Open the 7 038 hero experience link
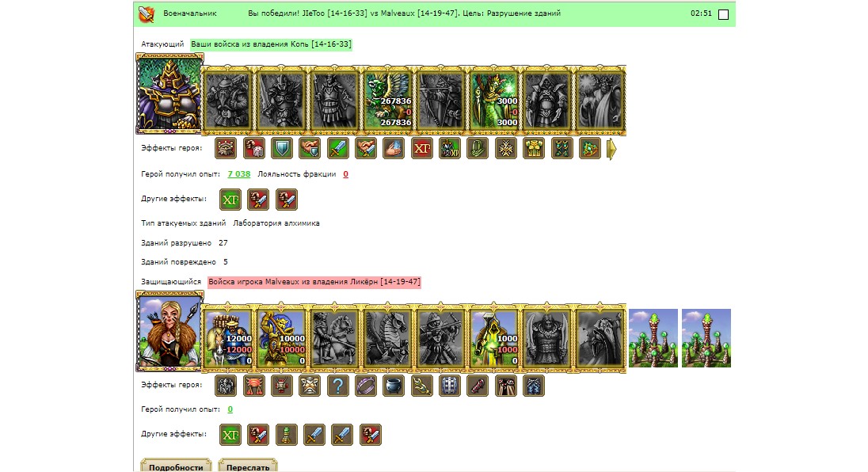Viewport: 868px width, 472px height. coord(239,173)
